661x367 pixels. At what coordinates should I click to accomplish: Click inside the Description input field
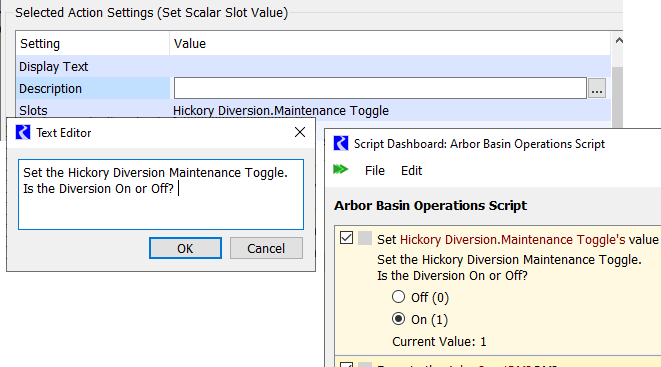coord(380,88)
